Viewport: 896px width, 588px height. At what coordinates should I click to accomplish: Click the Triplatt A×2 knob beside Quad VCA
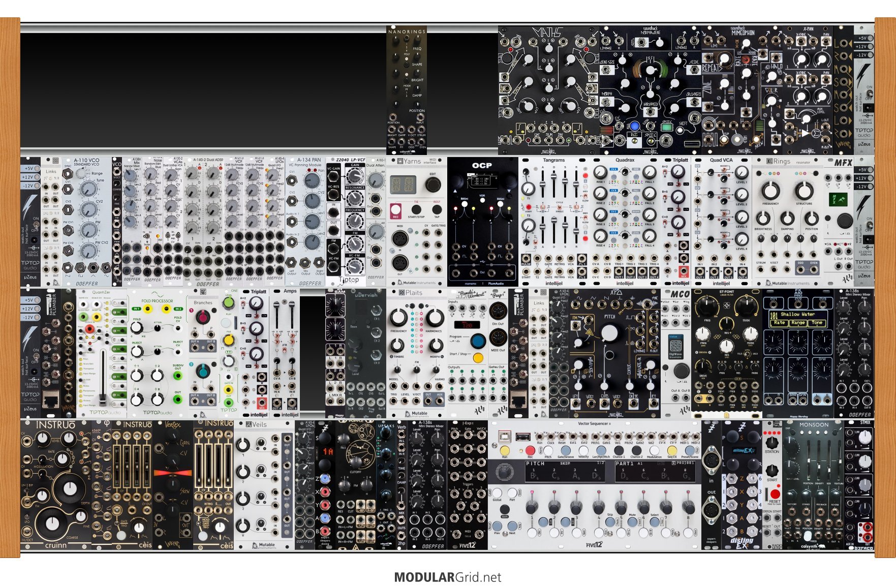pyautogui.click(x=677, y=172)
